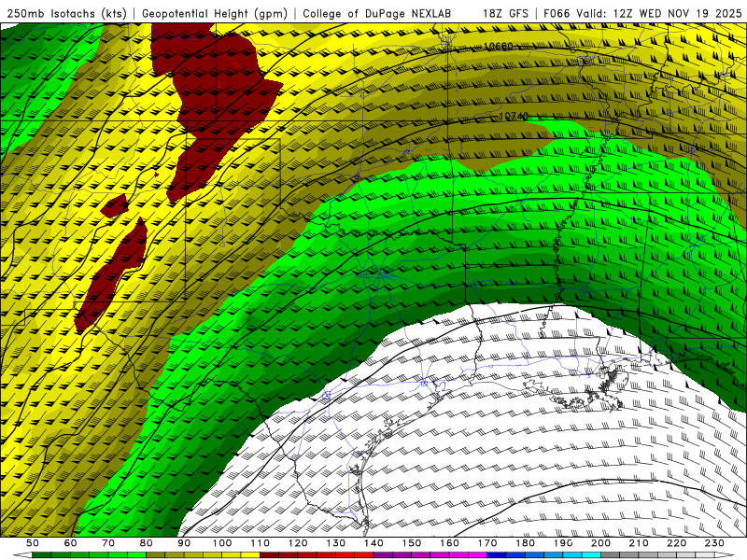Screen dimensions: 747x560
Task: Select the darkest blue colorbar segment starting at 170
Action: pos(497,554)
